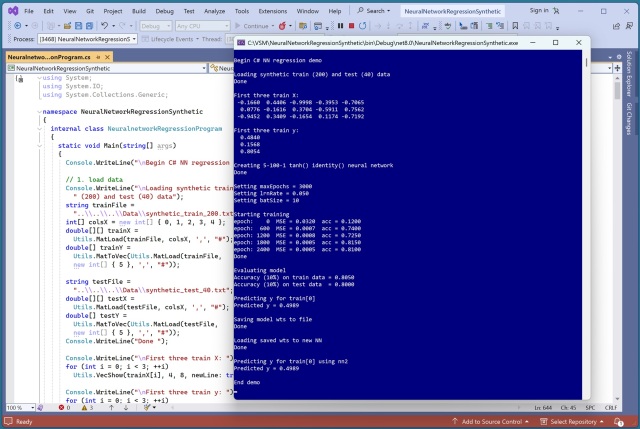Open the Tools menu

[242, 11]
